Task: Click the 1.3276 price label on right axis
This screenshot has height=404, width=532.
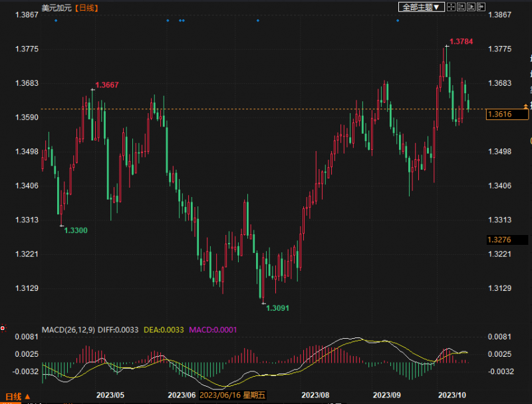Action: [499, 240]
